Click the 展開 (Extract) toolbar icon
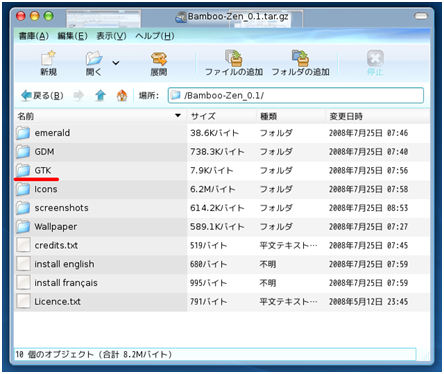 [x=159, y=59]
